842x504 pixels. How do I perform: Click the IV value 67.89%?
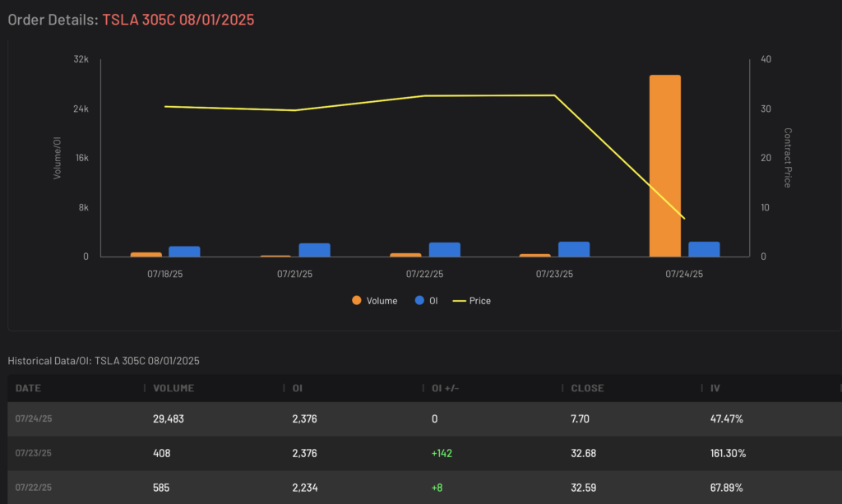[x=727, y=488]
